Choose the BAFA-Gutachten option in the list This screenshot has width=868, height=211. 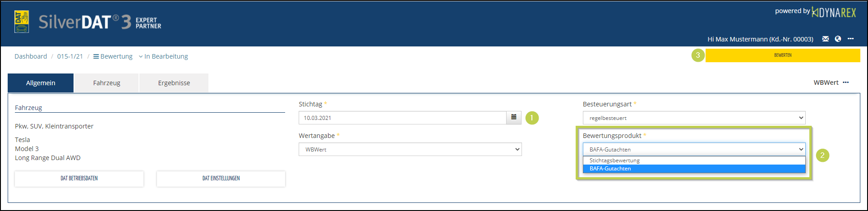pos(610,169)
